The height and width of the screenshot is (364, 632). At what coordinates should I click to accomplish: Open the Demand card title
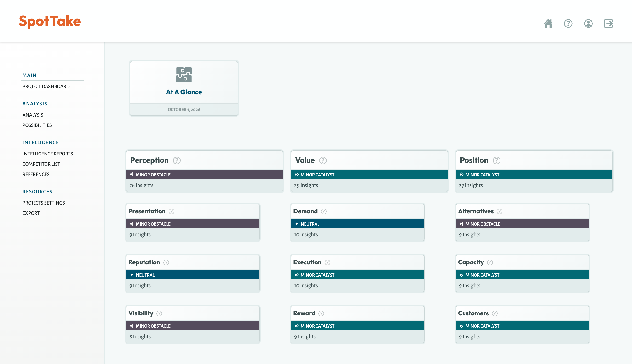305,211
